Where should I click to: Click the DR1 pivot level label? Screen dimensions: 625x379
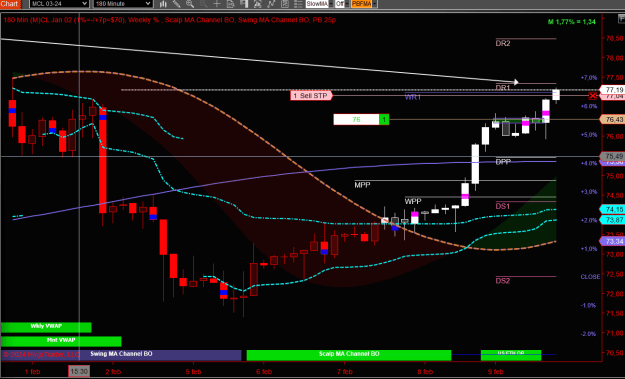[x=503, y=87]
